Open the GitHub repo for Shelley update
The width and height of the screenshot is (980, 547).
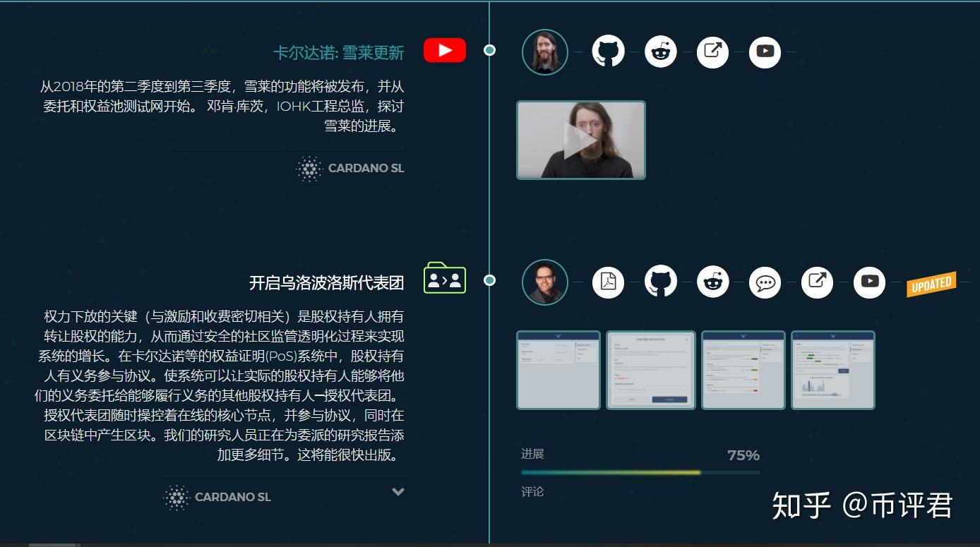tap(608, 52)
